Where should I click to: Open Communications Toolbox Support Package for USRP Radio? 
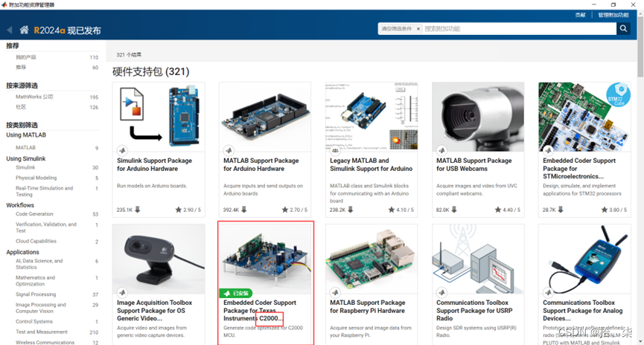point(474,310)
